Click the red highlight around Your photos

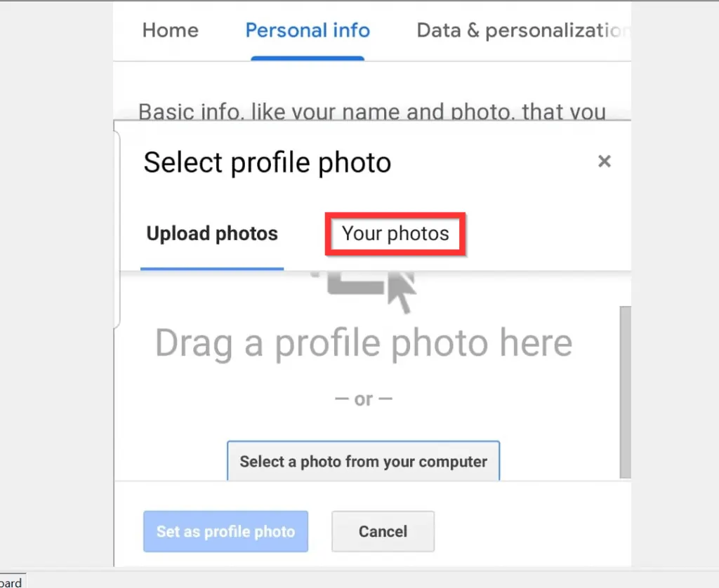tap(395, 214)
